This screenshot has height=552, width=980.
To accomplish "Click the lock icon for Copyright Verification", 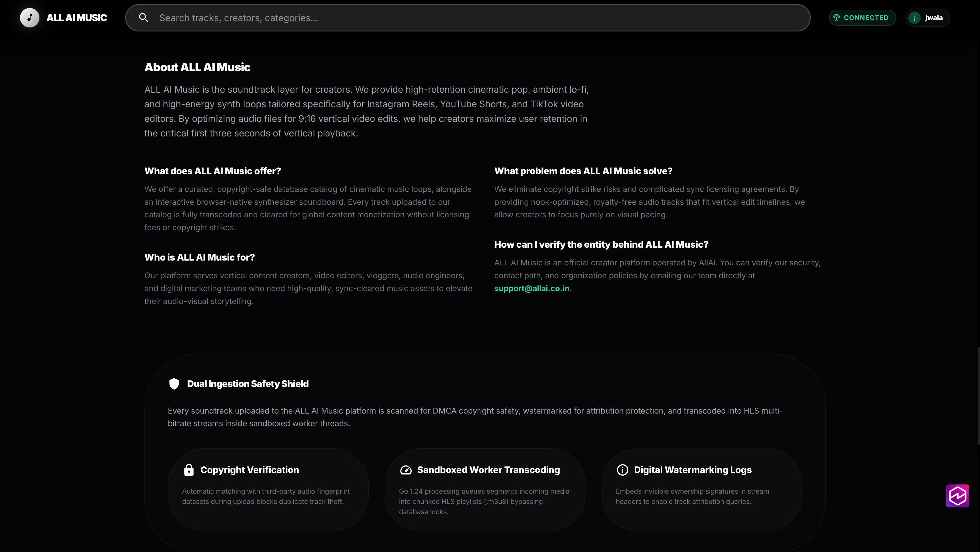I will (189, 470).
